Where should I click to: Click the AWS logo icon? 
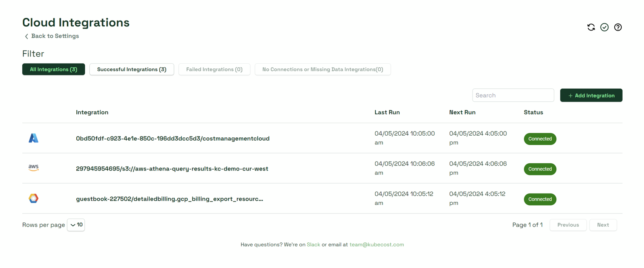tap(34, 168)
